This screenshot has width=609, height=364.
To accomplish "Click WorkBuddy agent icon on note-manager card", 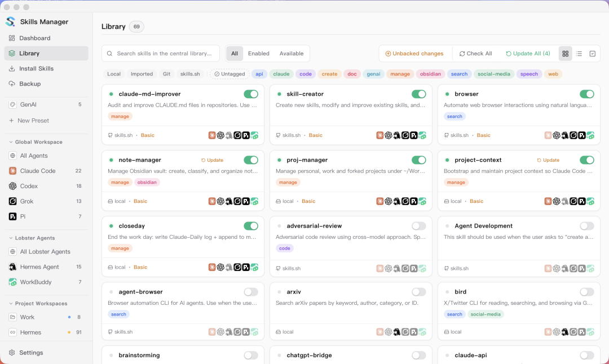I will [254, 201].
